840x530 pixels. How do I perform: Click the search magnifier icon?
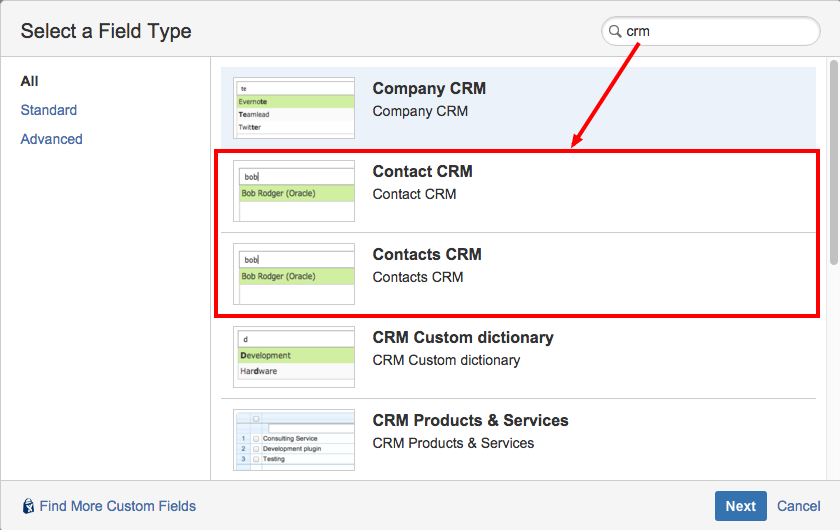(x=614, y=32)
